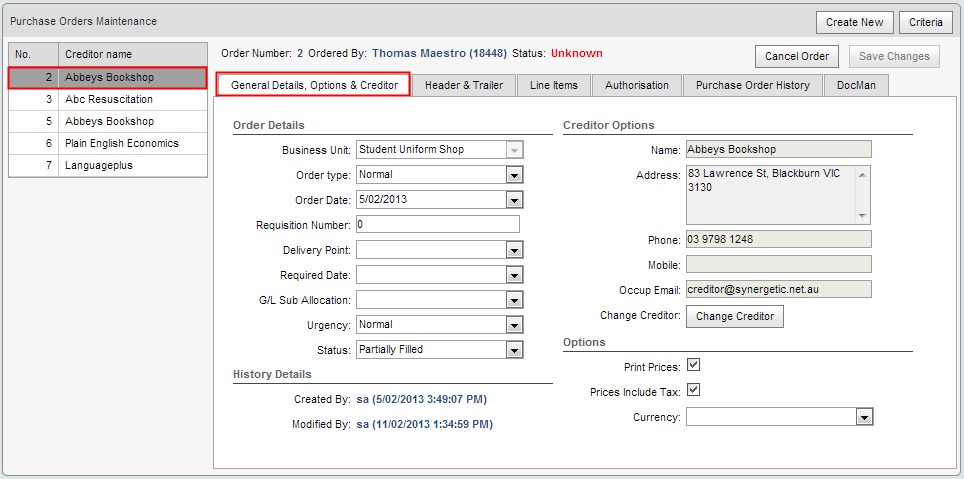Open the Criteria button
Viewport: 964px width, 479px height.
(x=926, y=22)
